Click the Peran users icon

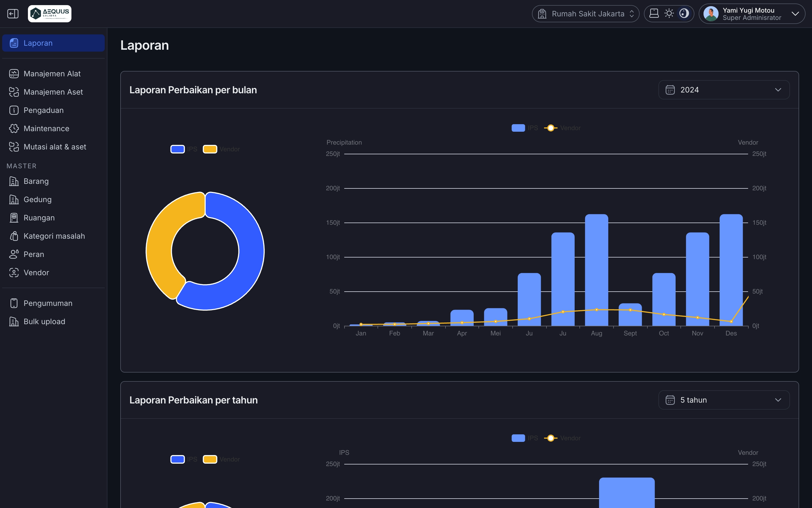pos(14,254)
